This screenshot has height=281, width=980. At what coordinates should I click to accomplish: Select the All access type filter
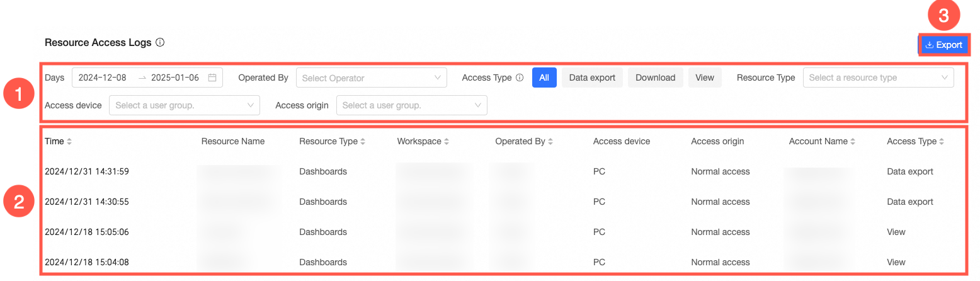544,77
